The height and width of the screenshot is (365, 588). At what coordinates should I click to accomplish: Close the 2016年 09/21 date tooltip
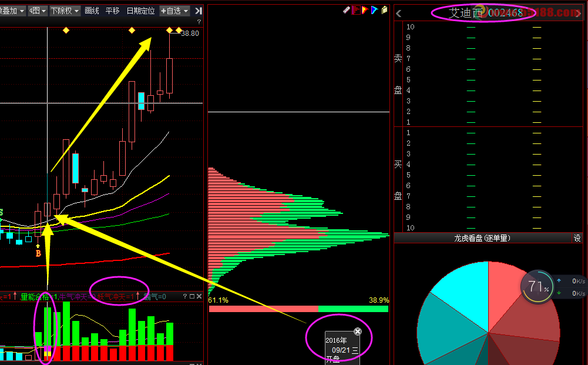[358, 331]
